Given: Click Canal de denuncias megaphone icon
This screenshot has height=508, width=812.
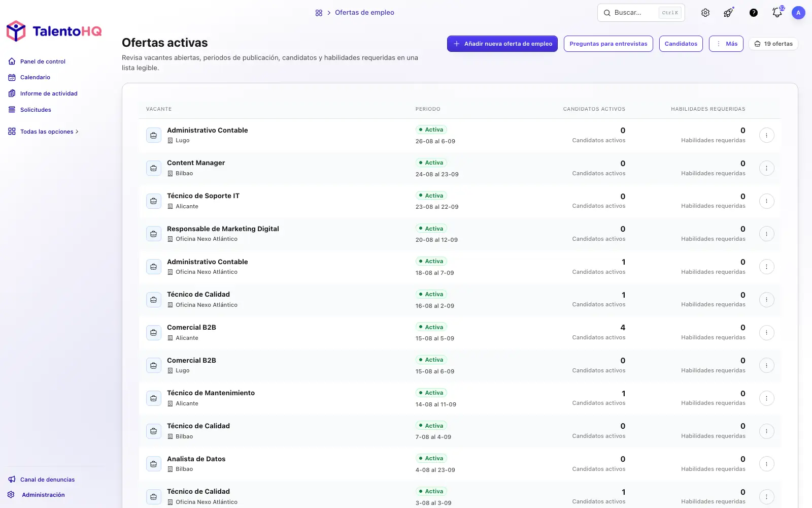Looking at the screenshot, I should tap(12, 480).
